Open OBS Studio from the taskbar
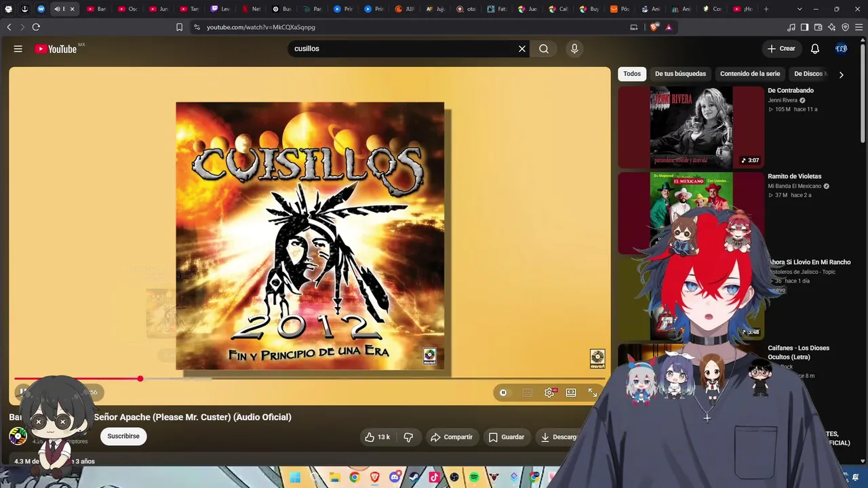Screen dimensions: 868x488 (454, 478)
